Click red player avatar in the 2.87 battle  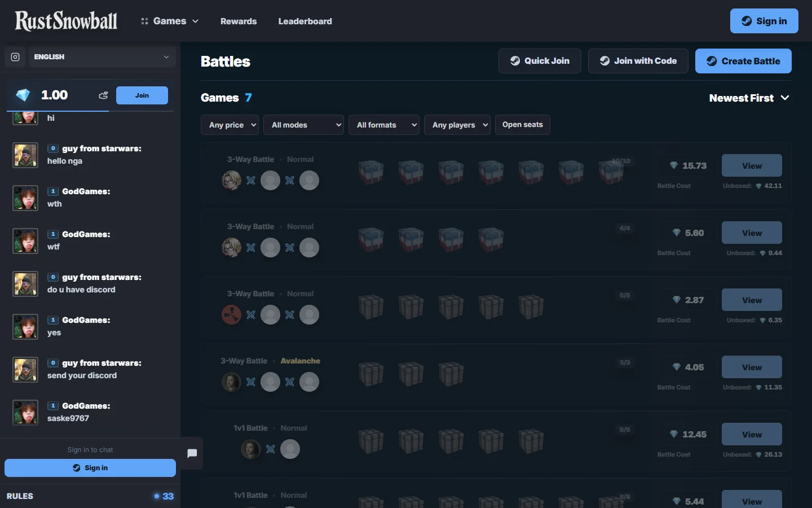(x=231, y=315)
